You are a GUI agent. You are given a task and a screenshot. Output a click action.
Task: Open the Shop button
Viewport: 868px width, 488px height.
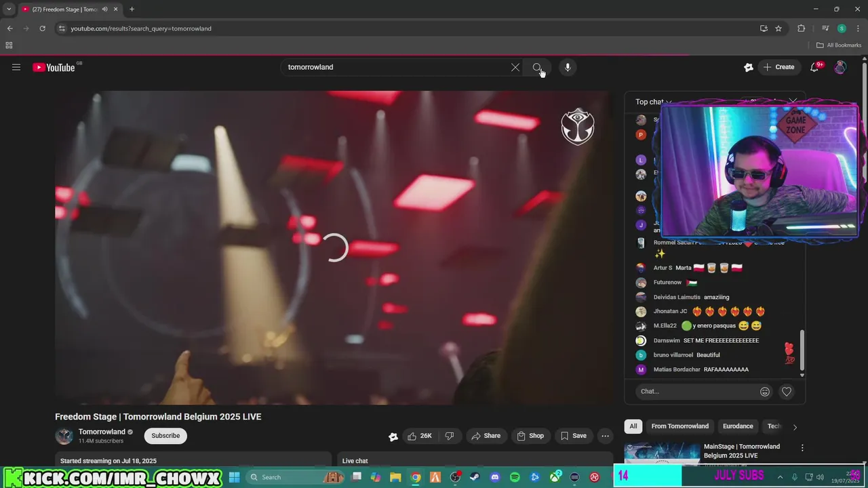[530, 436]
